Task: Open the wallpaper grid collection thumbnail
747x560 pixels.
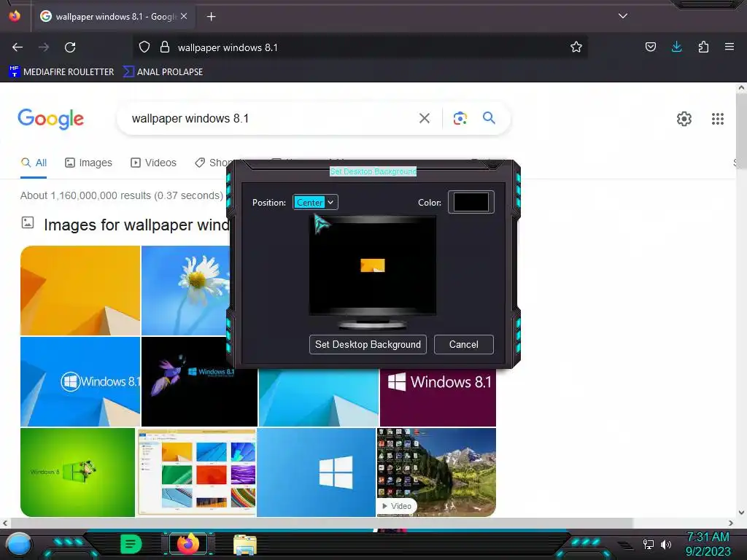Action: (x=196, y=472)
